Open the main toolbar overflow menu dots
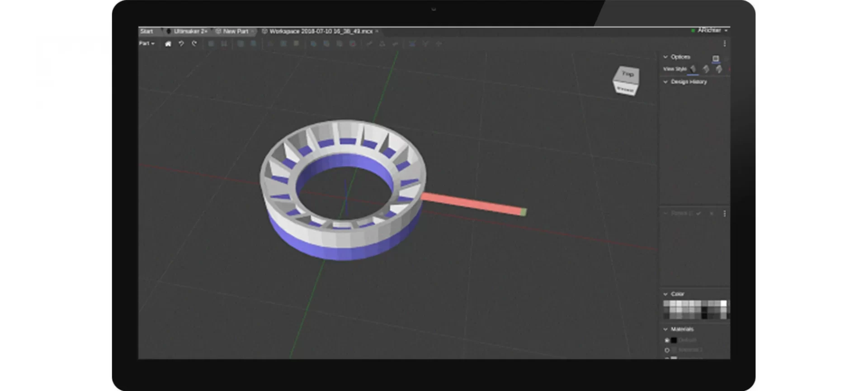 (x=724, y=44)
